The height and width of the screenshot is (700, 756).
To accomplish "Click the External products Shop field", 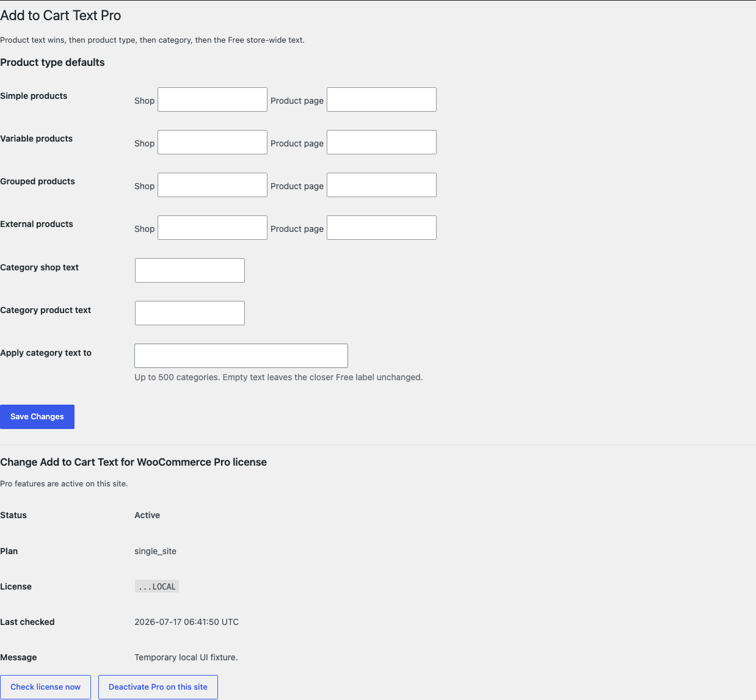I will [x=213, y=228].
